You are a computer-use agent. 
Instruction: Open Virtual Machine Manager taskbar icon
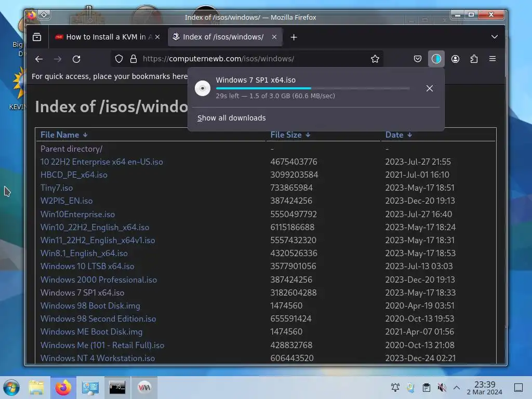[x=144, y=387]
